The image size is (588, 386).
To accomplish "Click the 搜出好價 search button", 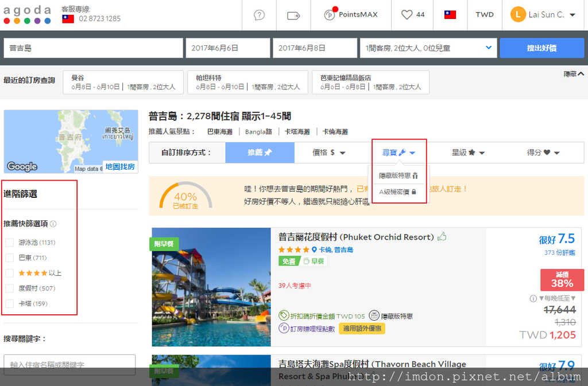I will pyautogui.click(x=542, y=48).
